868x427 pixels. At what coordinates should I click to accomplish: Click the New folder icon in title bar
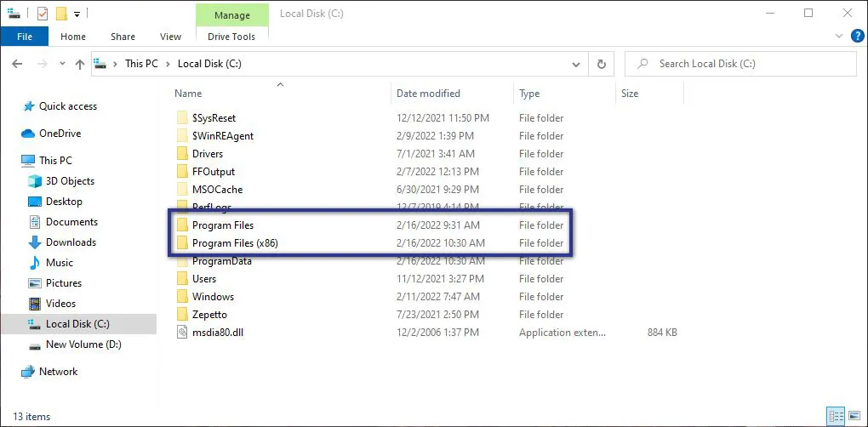click(x=61, y=13)
